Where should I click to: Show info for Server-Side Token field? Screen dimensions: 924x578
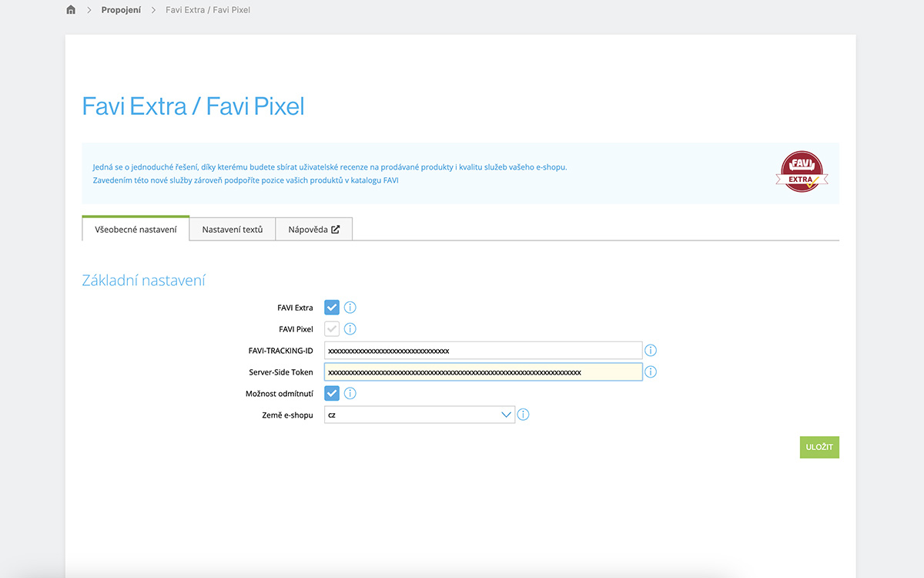[651, 372]
